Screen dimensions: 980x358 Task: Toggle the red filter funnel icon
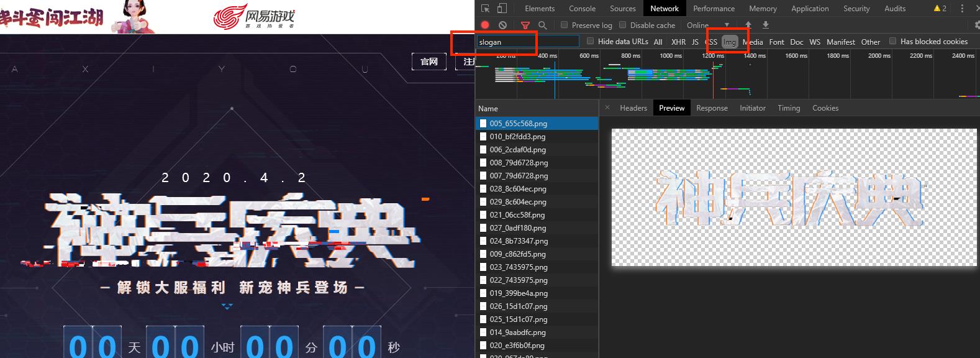click(x=525, y=25)
